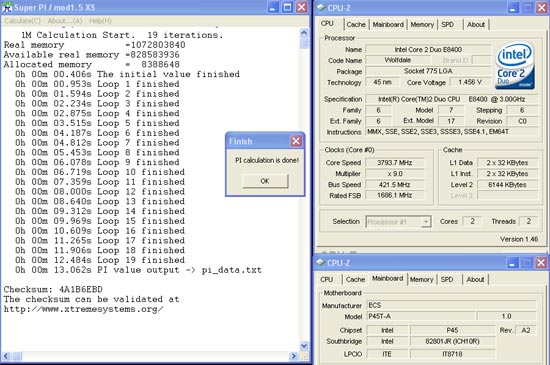Click the LPCIO value IT8718
The width and height of the screenshot is (550, 365).
coord(452,354)
